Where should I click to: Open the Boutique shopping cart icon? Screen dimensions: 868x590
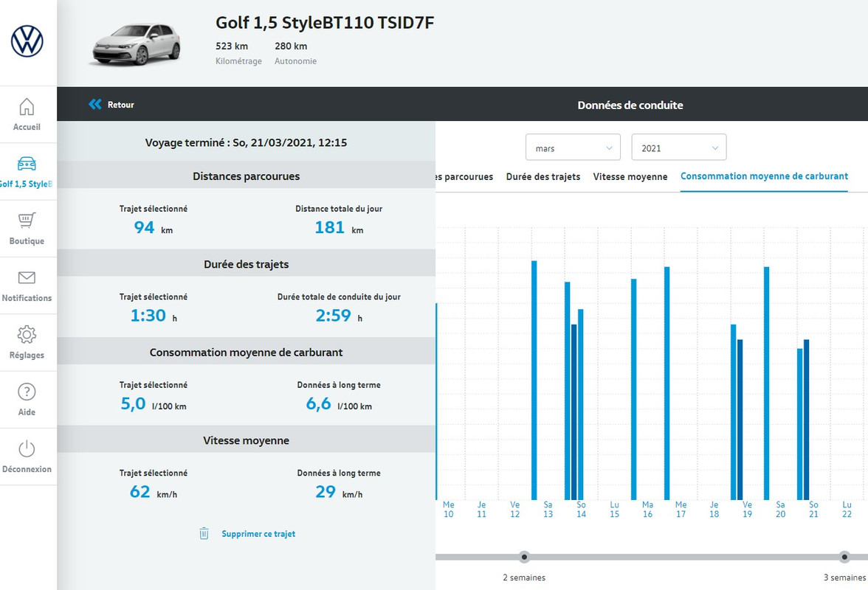27,220
